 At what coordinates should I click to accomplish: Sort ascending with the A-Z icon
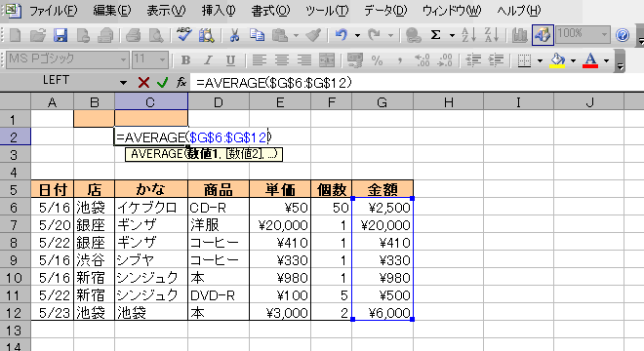click(x=468, y=35)
